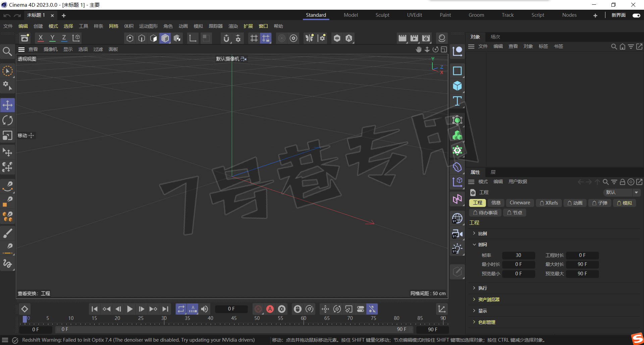Click the keyframe diamond icon on timeline
The width and height of the screenshot is (644, 345).
24,309
